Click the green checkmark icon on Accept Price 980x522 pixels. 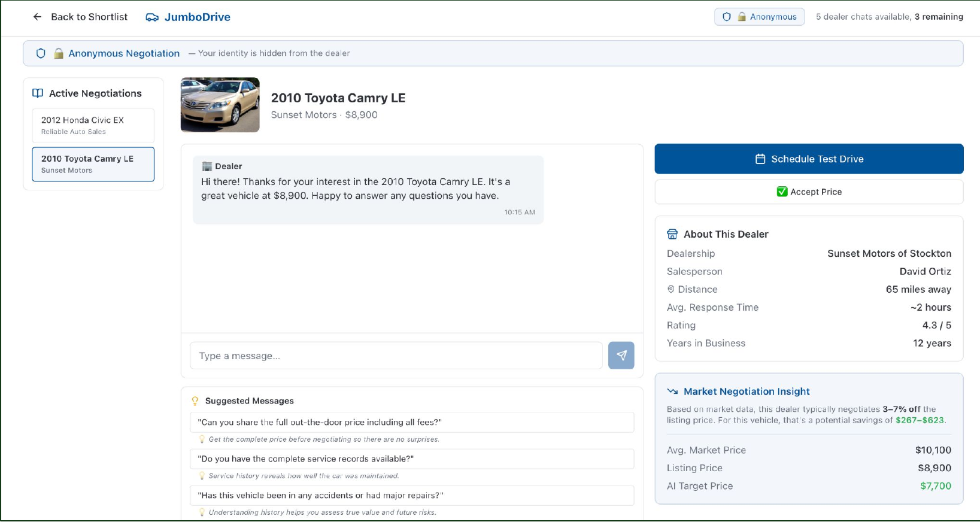tap(782, 192)
